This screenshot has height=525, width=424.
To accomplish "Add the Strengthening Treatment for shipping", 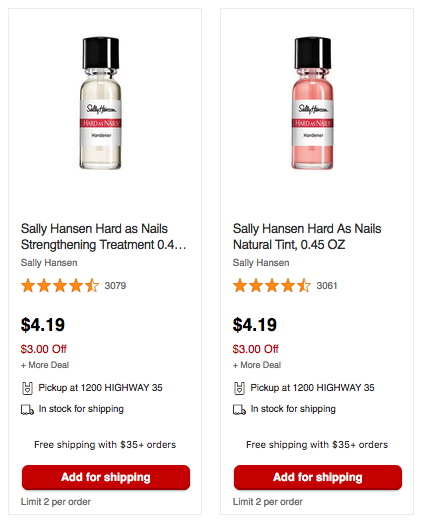I will [106, 477].
